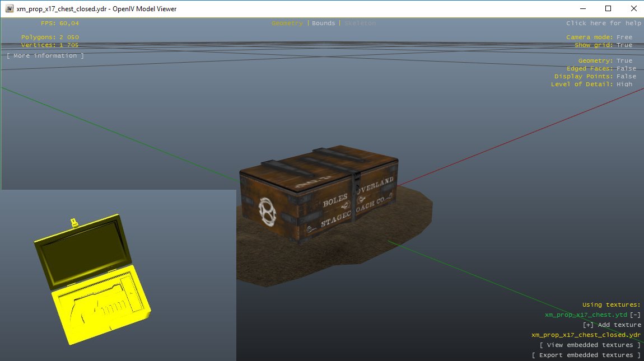644x361 pixels.
Task: Toggle the Show grid option
Action: 624,45
